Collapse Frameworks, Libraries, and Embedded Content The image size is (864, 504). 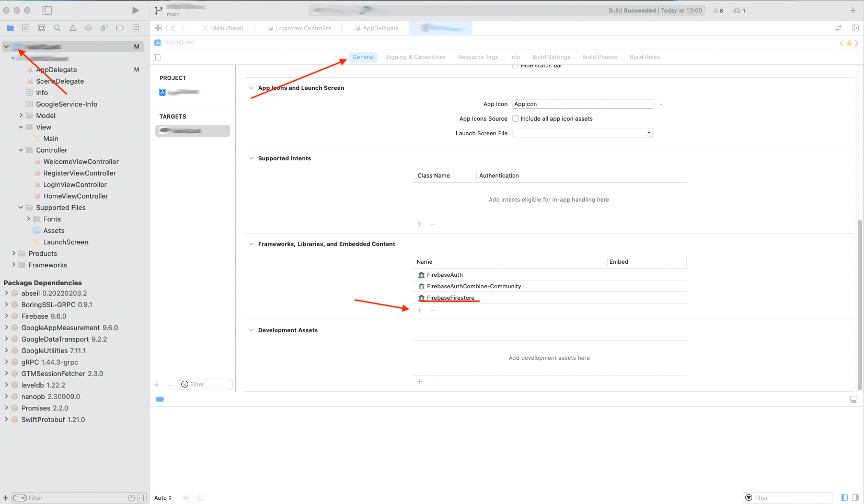[x=251, y=244]
